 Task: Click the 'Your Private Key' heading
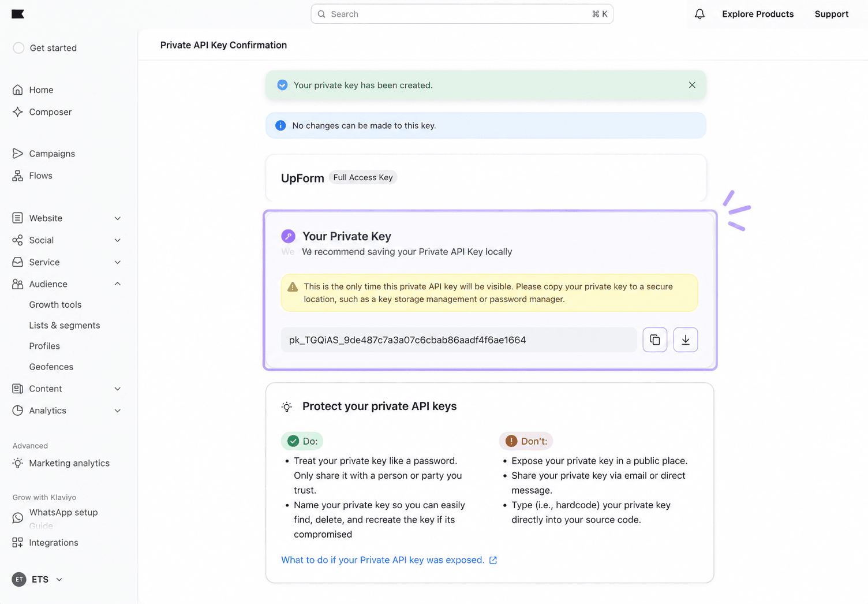coord(347,236)
